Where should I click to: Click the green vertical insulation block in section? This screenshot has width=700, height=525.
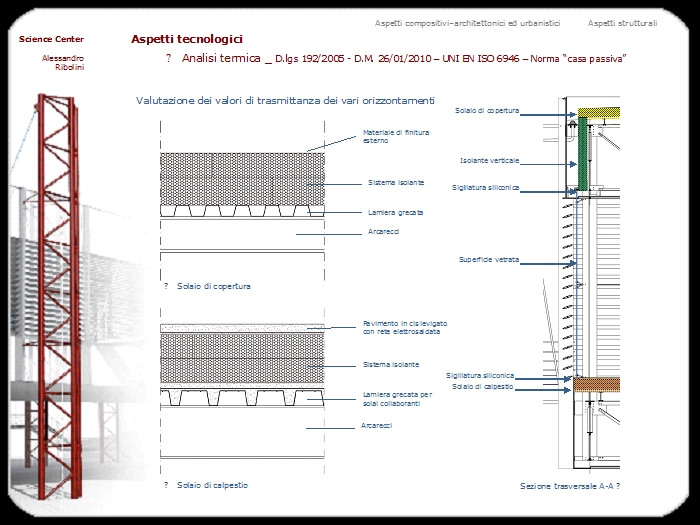pyautogui.click(x=576, y=155)
